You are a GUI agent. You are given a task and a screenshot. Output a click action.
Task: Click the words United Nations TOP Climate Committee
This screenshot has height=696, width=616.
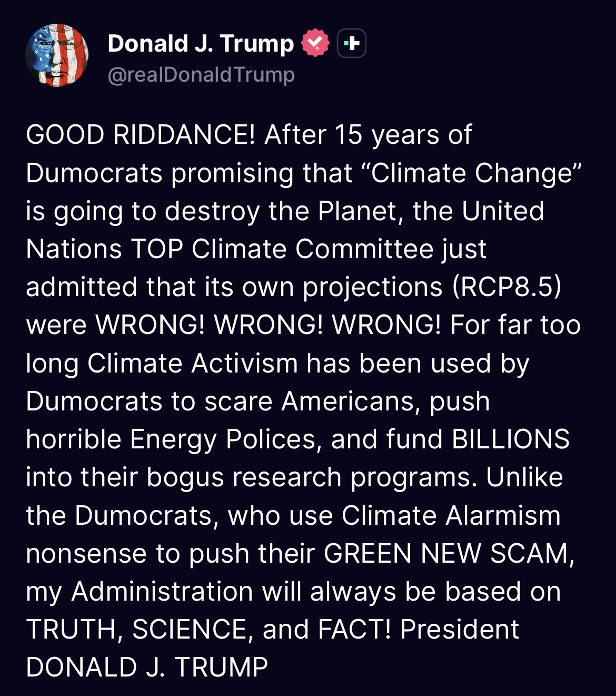(x=285, y=230)
